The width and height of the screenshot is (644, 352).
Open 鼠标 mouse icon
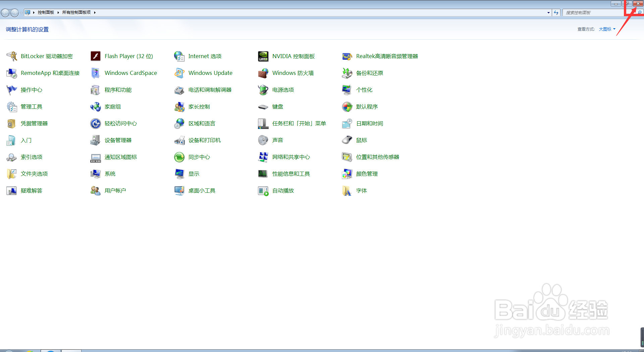click(347, 140)
